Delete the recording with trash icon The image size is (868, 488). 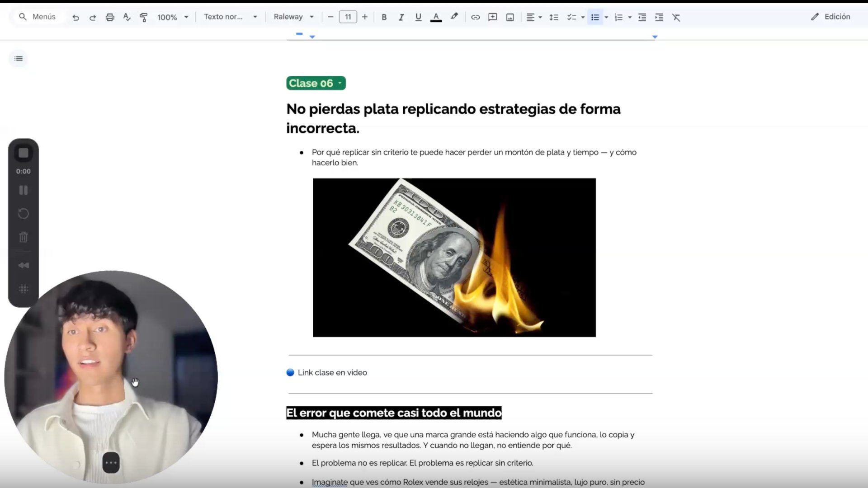24,237
